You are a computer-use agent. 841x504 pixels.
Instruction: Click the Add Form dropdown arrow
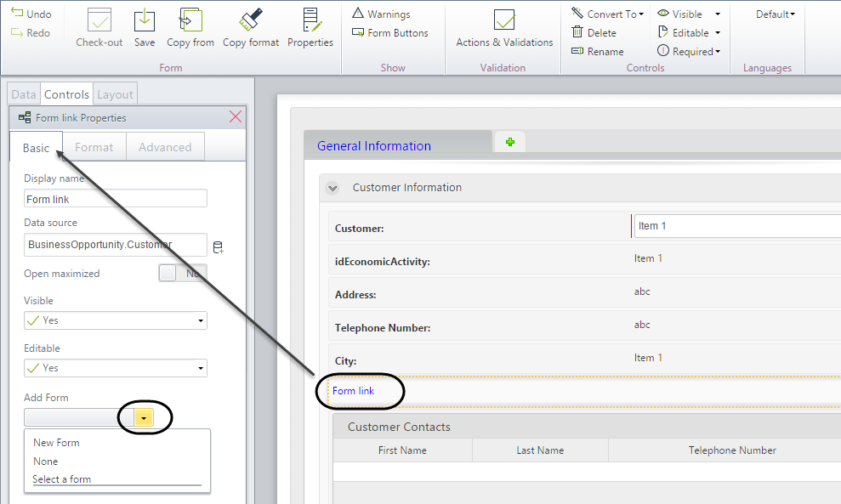[144, 417]
